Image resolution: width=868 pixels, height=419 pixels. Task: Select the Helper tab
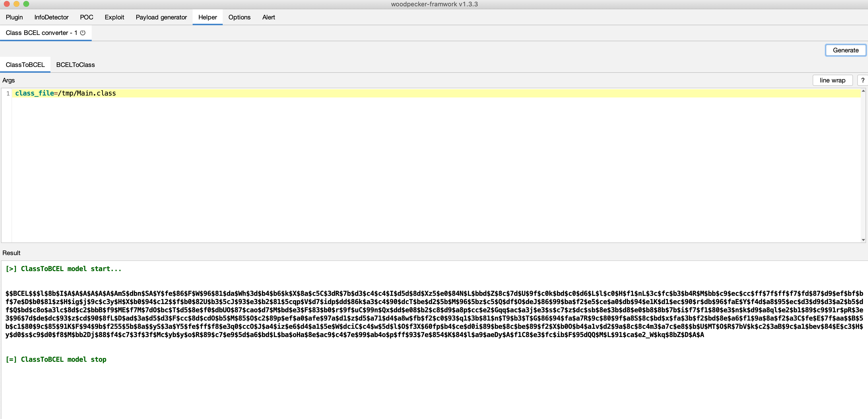point(208,17)
